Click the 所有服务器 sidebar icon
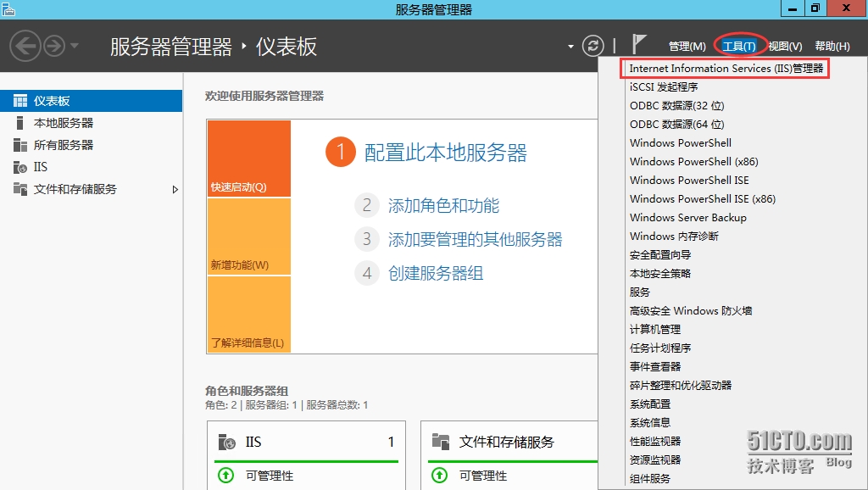This screenshot has width=868, height=490. click(x=20, y=145)
